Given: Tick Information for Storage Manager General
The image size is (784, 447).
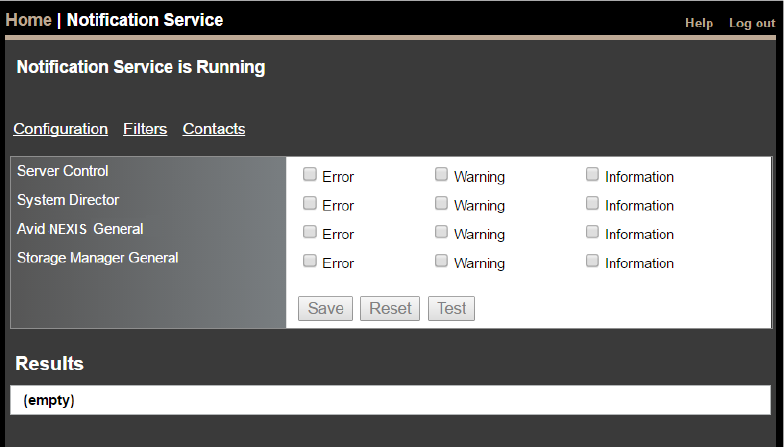Looking at the screenshot, I should (x=593, y=262).
